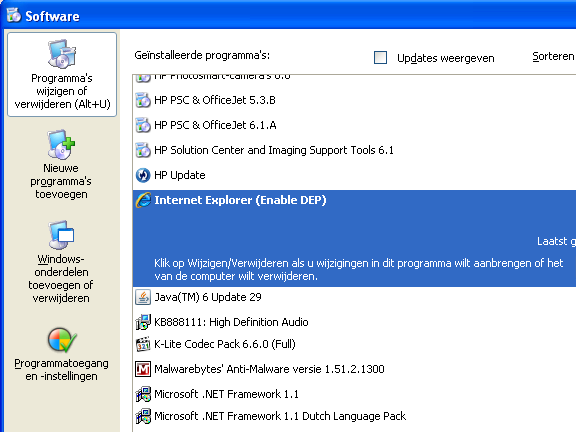Select Programma's wijzigen of verwijderen icon

click(62, 54)
